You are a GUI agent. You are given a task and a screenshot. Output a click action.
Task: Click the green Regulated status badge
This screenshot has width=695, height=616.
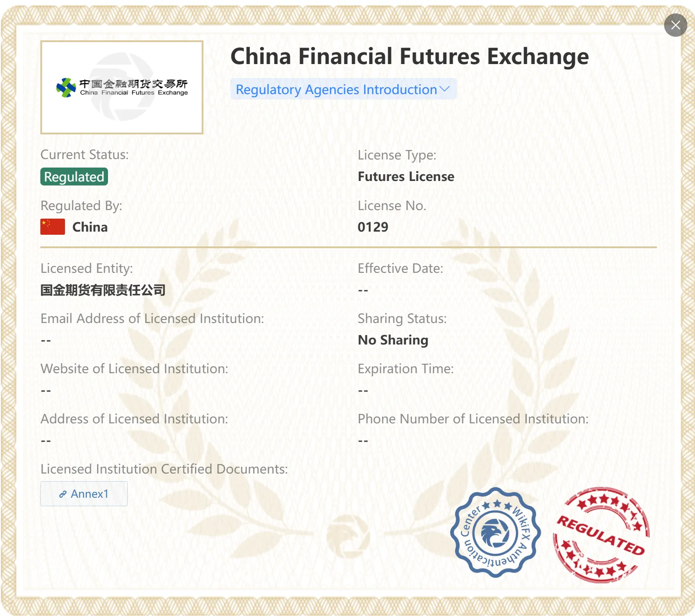click(x=74, y=177)
